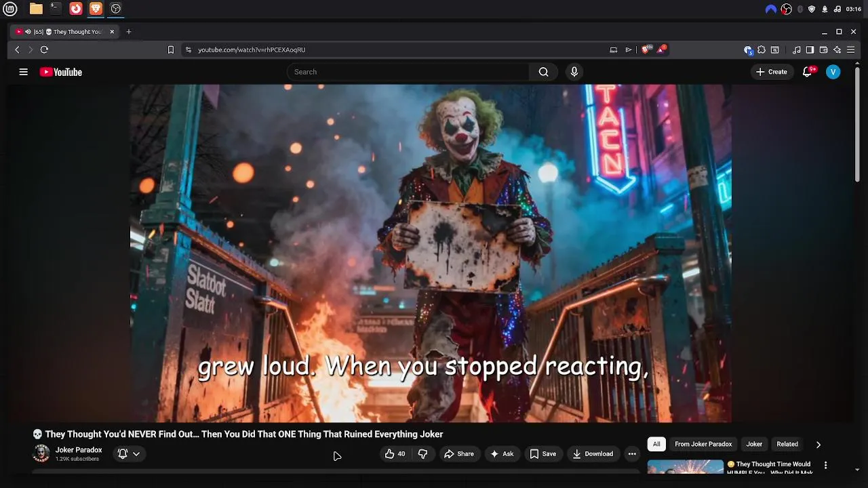The image size is (868, 488).
Task: Open system notifications bell in tray
Action: point(825,9)
